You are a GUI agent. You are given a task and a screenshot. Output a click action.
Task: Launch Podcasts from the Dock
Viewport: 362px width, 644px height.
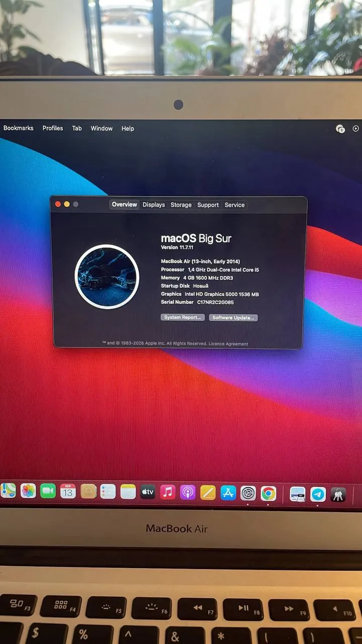point(188,492)
